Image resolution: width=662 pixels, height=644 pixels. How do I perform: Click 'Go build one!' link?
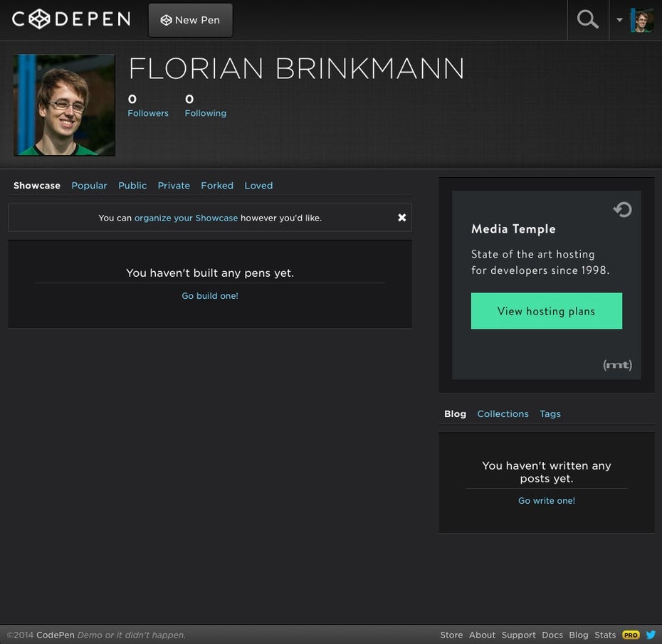click(210, 296)
